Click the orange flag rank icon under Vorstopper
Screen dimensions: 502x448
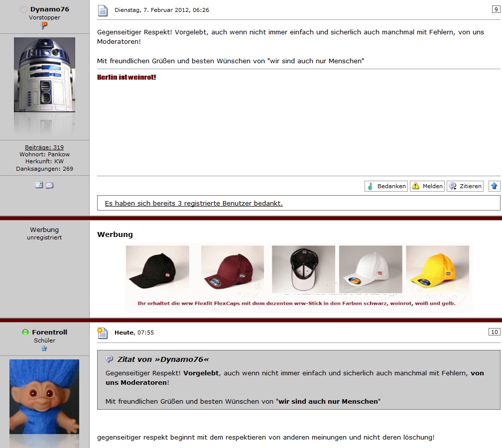click(44, 25)
